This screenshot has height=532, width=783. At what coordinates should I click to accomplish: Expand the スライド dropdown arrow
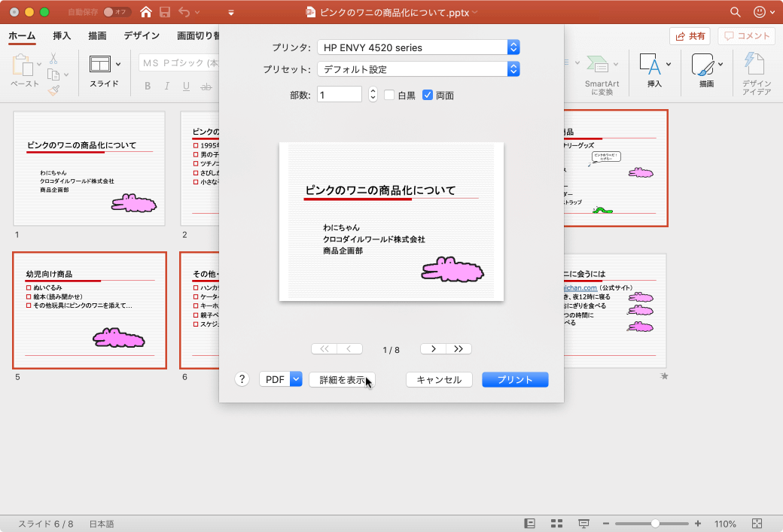coord(118,64)
